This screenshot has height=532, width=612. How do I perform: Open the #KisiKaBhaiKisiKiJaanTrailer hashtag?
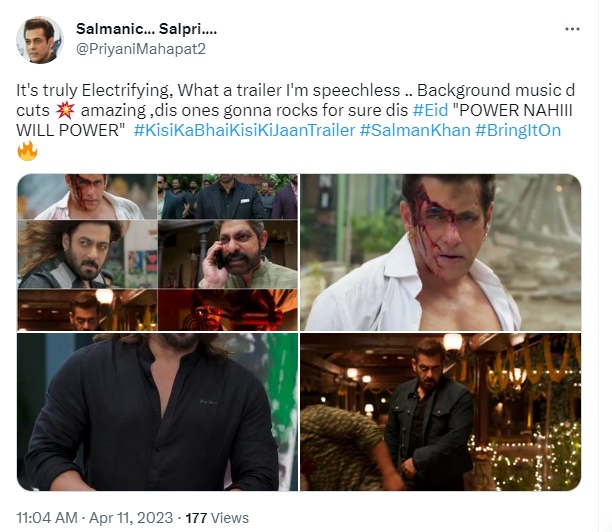tap(243, 132)
